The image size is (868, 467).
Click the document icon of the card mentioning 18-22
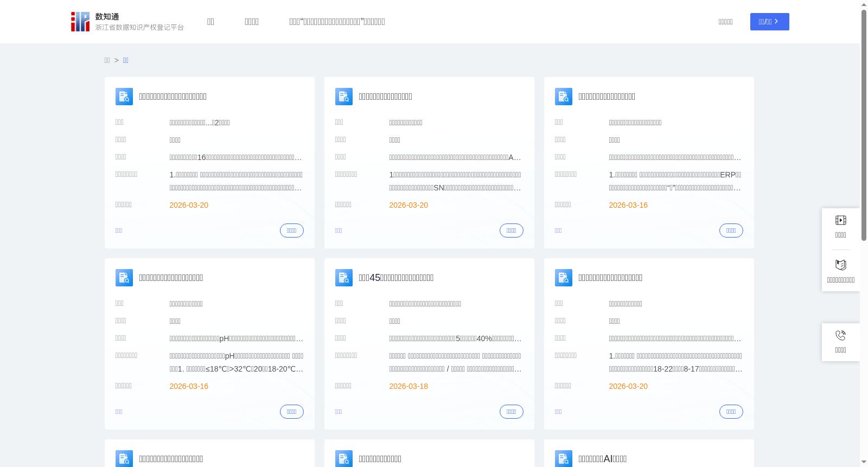tap(564, 278)
